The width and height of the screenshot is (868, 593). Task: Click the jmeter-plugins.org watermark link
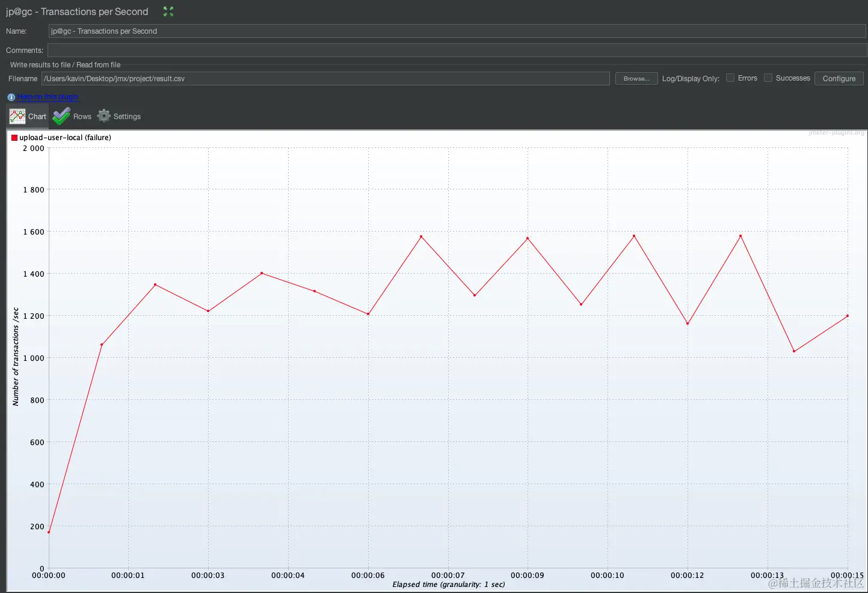tap(836, 132)
